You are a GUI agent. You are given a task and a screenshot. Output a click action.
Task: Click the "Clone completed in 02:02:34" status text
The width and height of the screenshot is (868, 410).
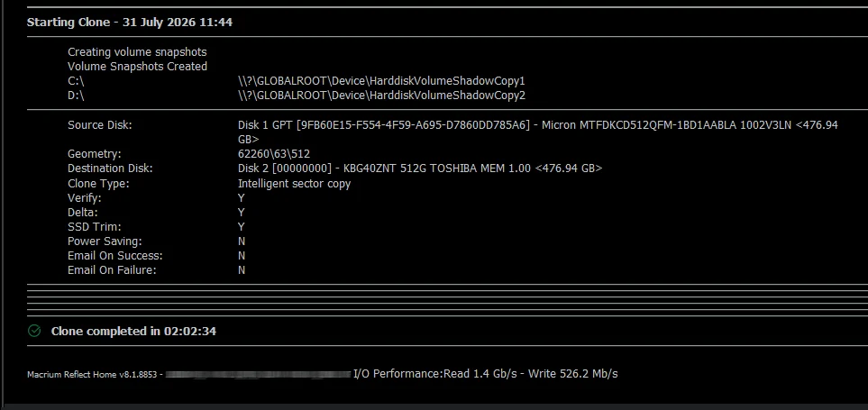pyautogui.click(x=133, y=332)
